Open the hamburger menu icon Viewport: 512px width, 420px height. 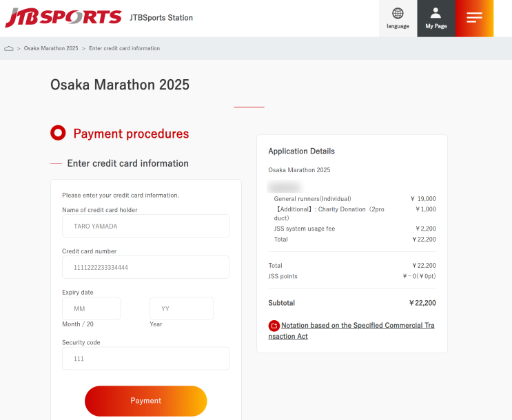(474, 18)
